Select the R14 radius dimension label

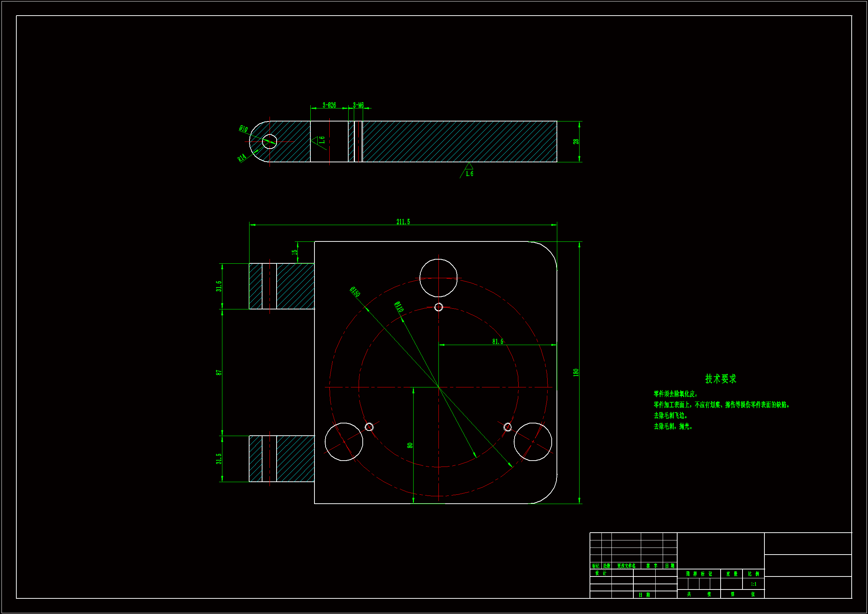242,157
